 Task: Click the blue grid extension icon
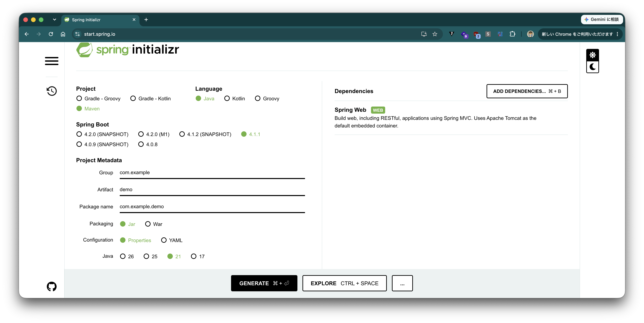click(500, 34)
